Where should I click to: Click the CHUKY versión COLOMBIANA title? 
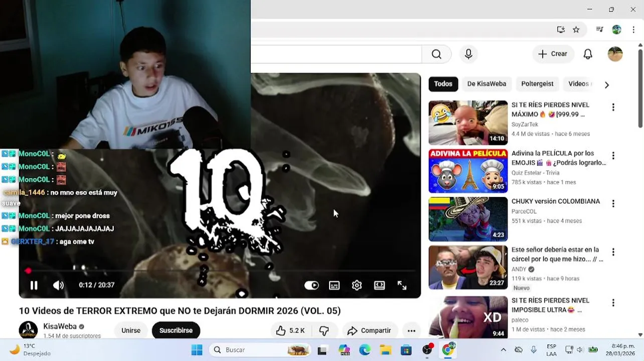[x=556, y=201]
